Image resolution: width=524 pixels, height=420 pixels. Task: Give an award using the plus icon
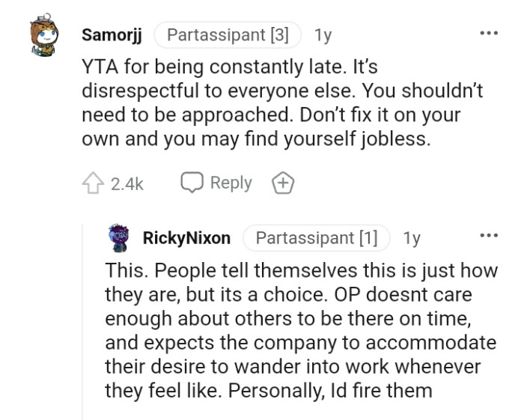(284, 183)
